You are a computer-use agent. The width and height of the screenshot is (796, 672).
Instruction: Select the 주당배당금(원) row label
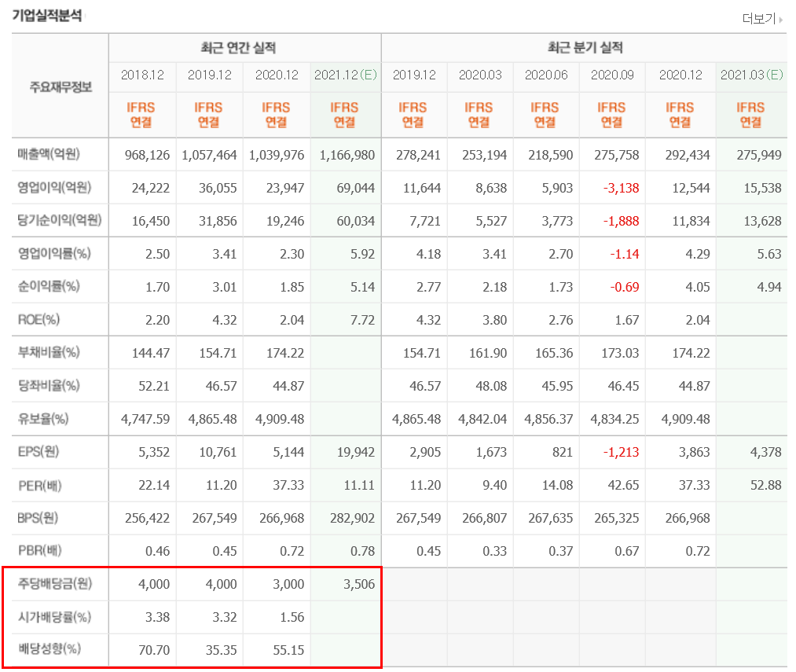pyautogui.click(x=55, y=583)
